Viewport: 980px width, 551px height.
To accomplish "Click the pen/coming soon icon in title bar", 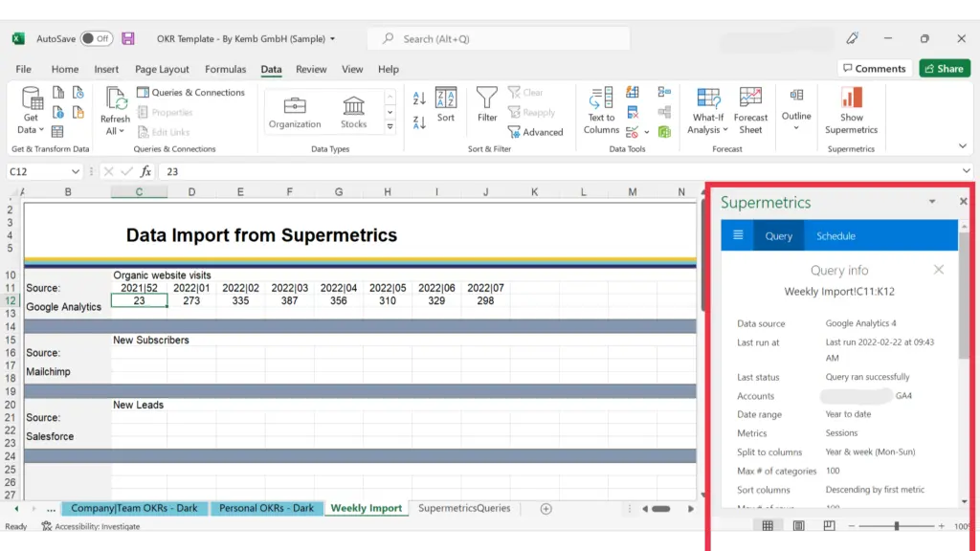I will coord(852,38).
